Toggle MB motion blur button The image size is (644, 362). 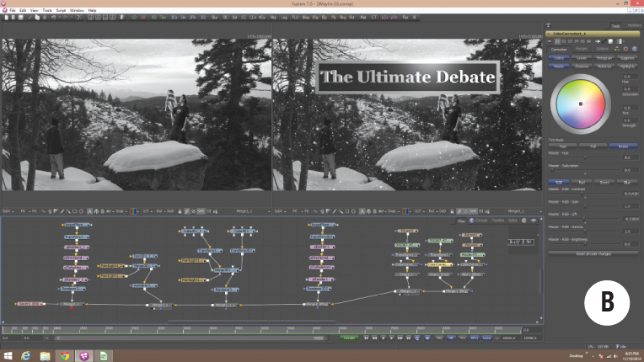pos(451,338)
